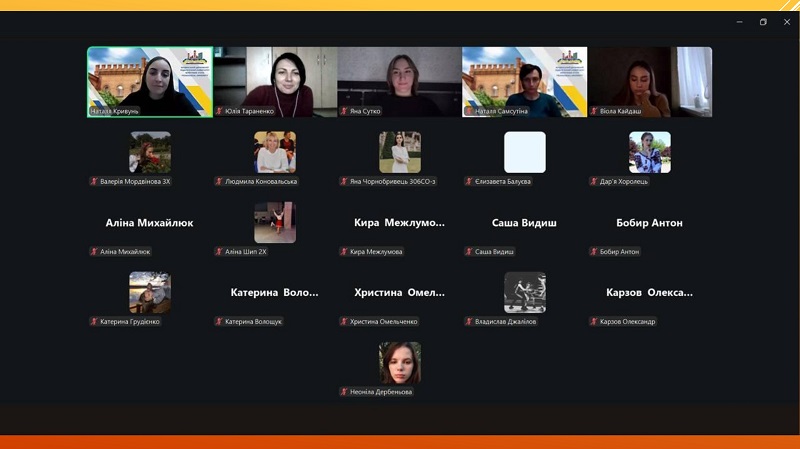
Task: Click muted mic icon beside Катерина Волощук
Action: (x=220, y=321)
